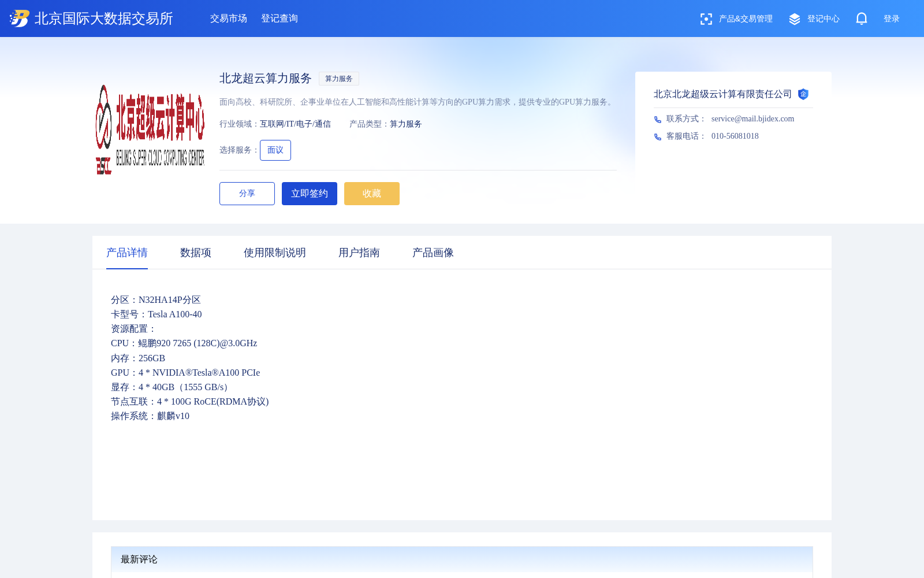Switch to the 使用限制说明 tab
This screenshot has height=578, width=924.
point(275,253)
